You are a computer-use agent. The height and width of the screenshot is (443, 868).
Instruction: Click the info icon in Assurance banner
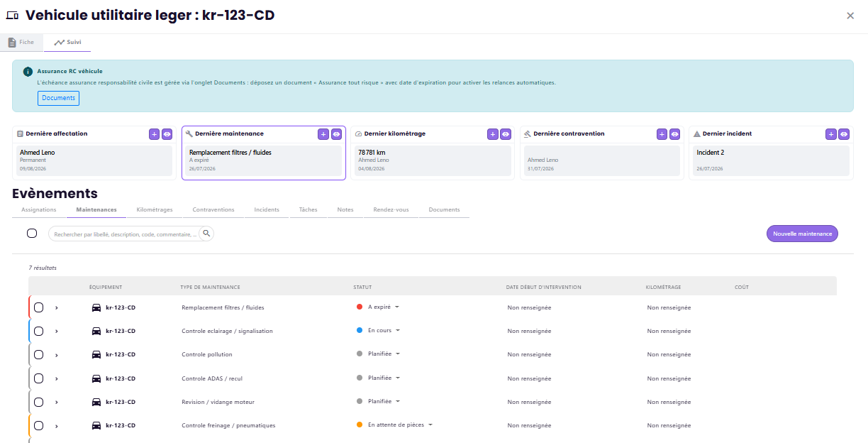coord(28,72)
